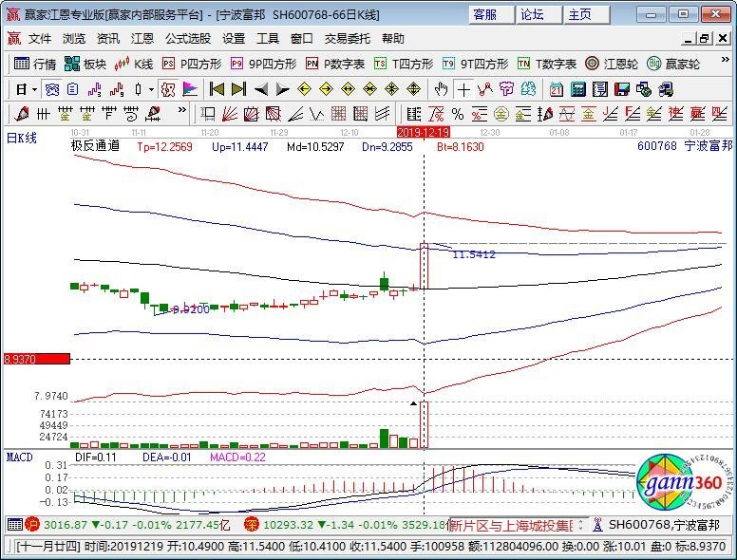Open the 文件 menu
737x560 pixels.
[40, 39]
